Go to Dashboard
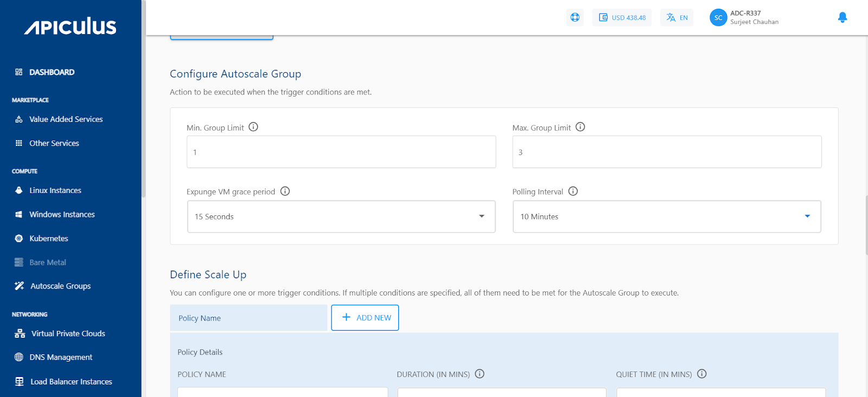 click(52, 72)
